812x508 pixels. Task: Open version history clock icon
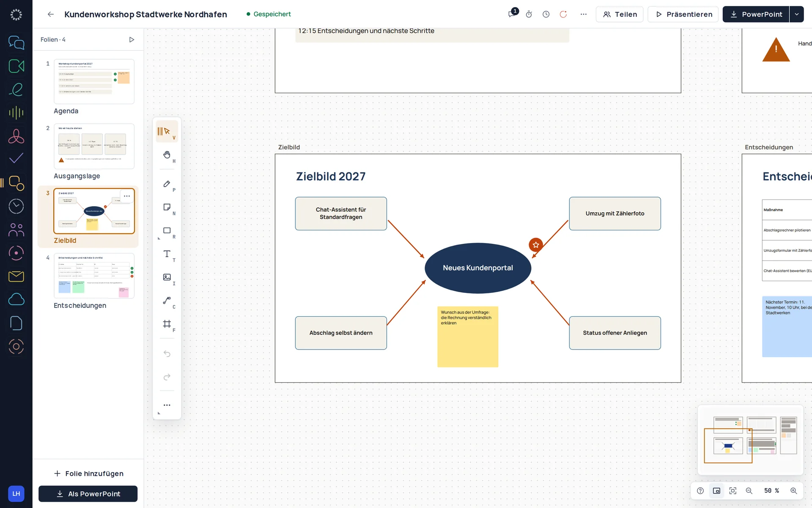click(546, 14)
